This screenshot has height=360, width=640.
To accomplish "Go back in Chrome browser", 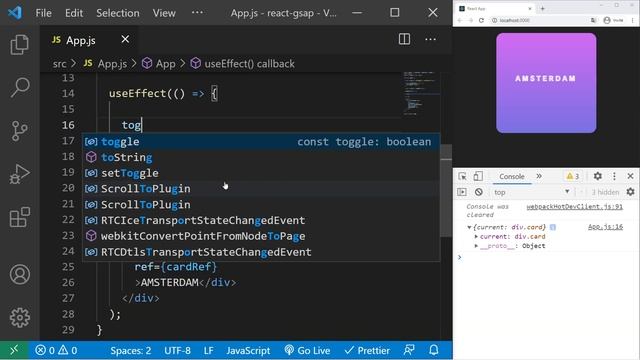I will click(460, 20).
